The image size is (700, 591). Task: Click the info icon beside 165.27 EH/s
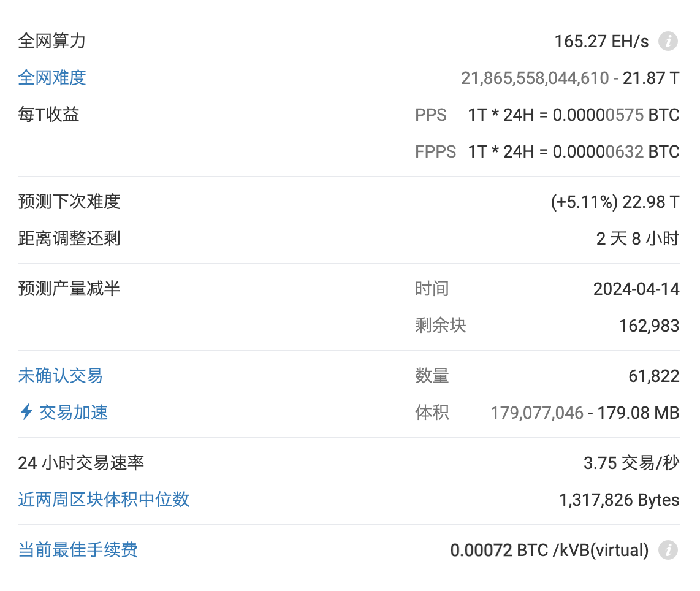coord(668,41)
